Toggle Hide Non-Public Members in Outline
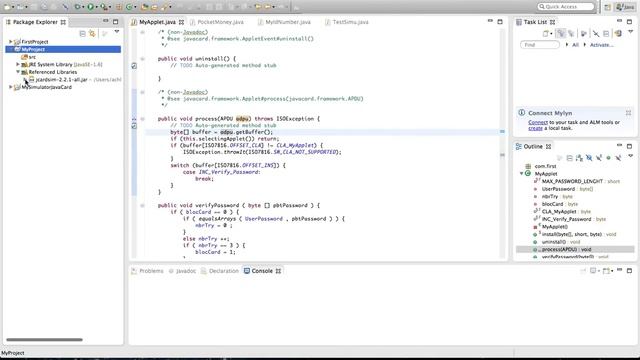The height and width of the screenshot is (360, 640). point(609,158)
